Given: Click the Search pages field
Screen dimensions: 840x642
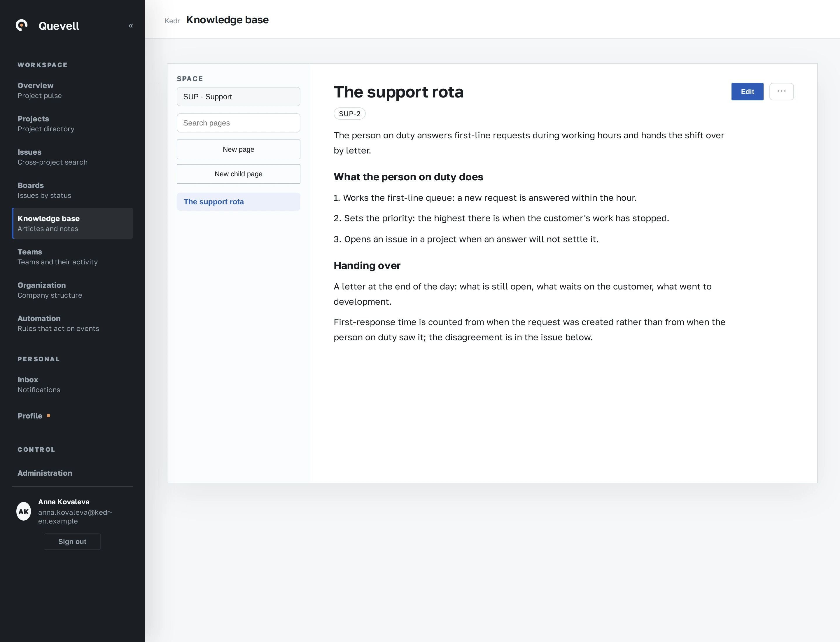Looking at the screenshot, I should tap(238, 123).
